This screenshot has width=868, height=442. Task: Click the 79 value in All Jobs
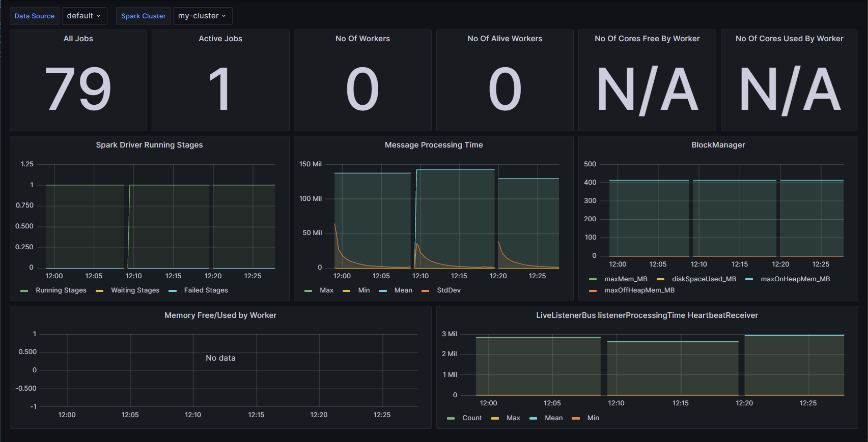tap(78, 89)
